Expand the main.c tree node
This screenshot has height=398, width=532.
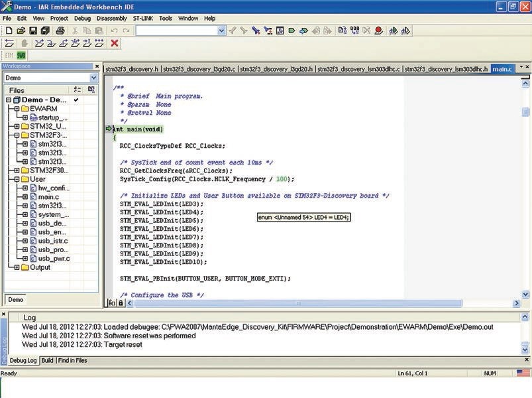tap(25, 196)
